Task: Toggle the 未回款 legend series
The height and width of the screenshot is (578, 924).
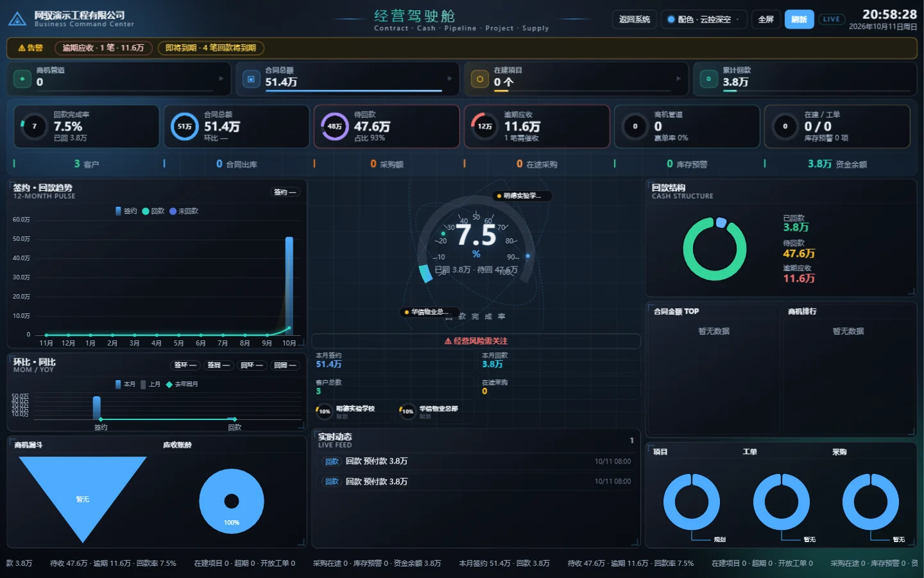Action: [184, 211]
